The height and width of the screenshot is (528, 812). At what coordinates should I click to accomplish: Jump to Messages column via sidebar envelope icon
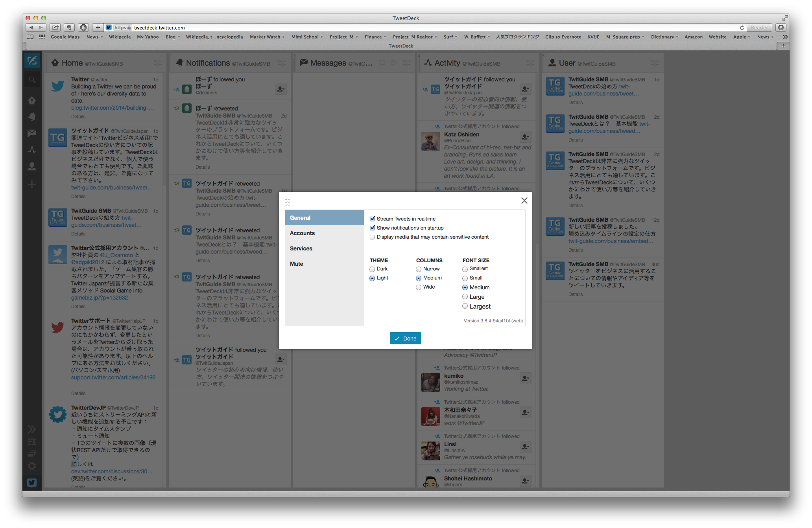tap(32, 133)
